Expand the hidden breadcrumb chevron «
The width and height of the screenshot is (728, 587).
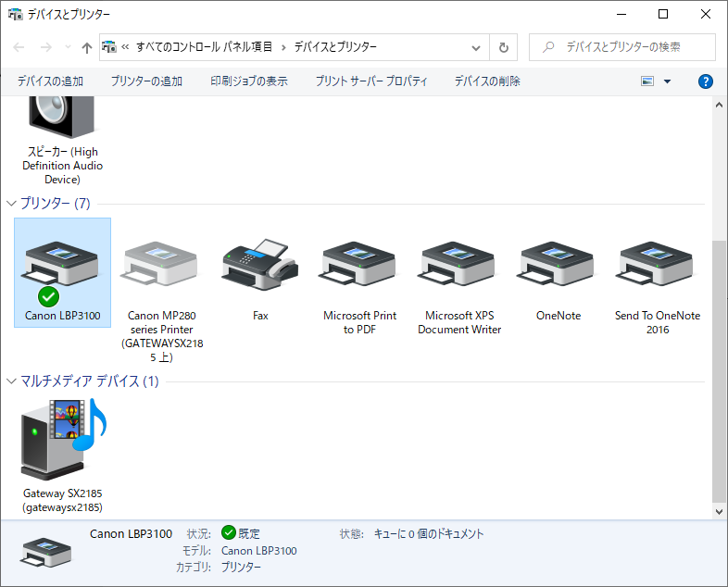(x=125, y=47)
